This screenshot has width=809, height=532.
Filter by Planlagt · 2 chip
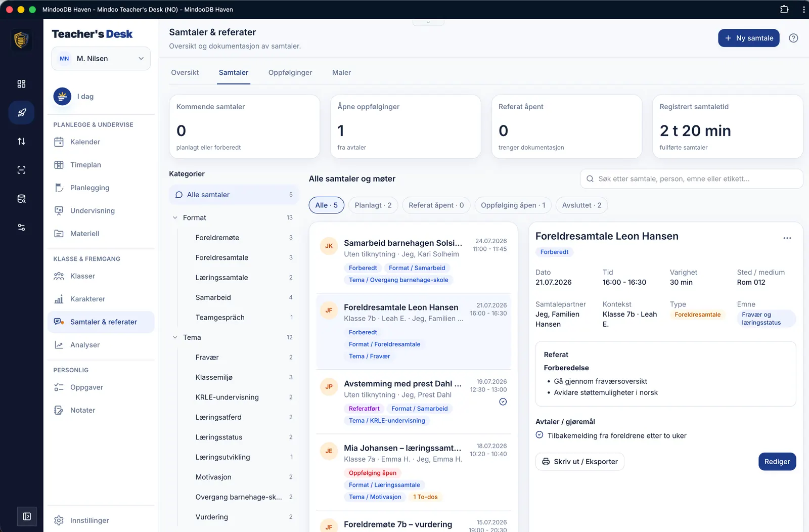tap(373, 205)
